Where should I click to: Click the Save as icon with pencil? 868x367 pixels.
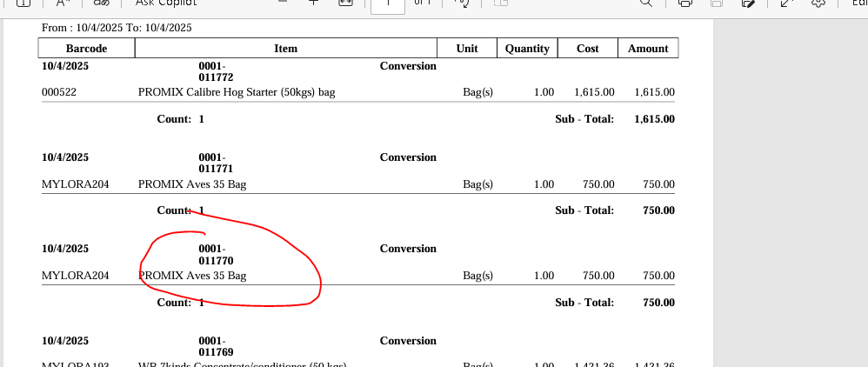747,3
